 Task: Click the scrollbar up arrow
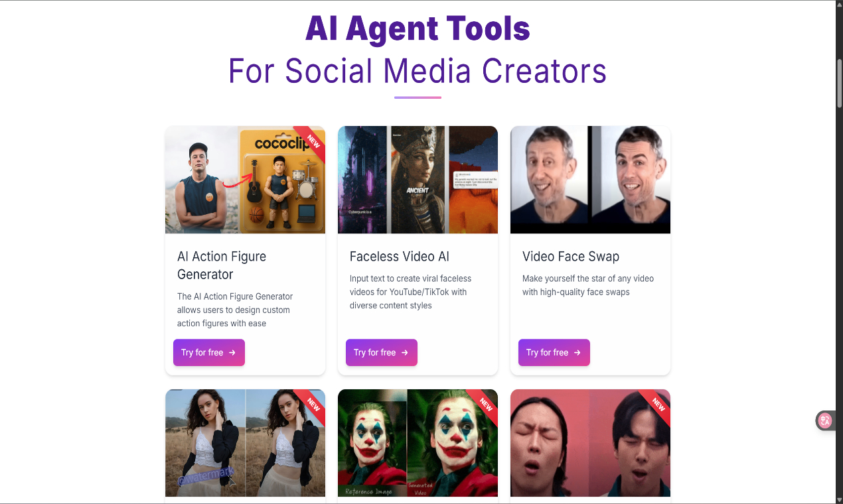839,5
